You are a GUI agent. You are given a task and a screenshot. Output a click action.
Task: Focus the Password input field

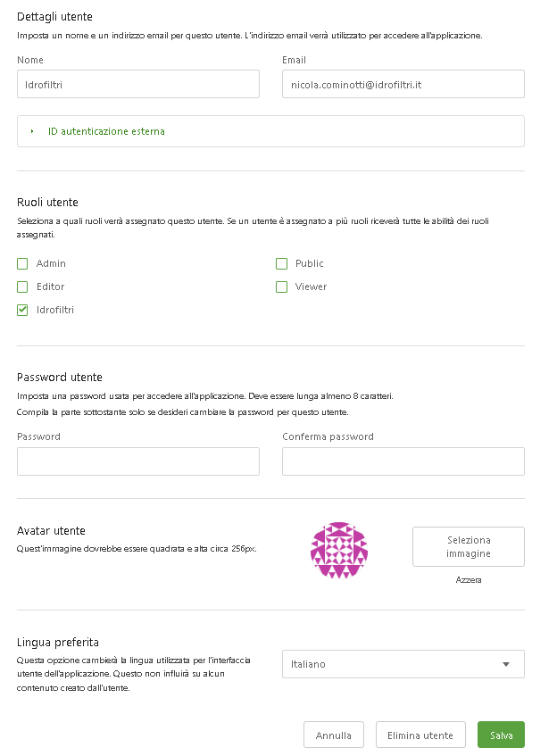(x=138, y=461)
